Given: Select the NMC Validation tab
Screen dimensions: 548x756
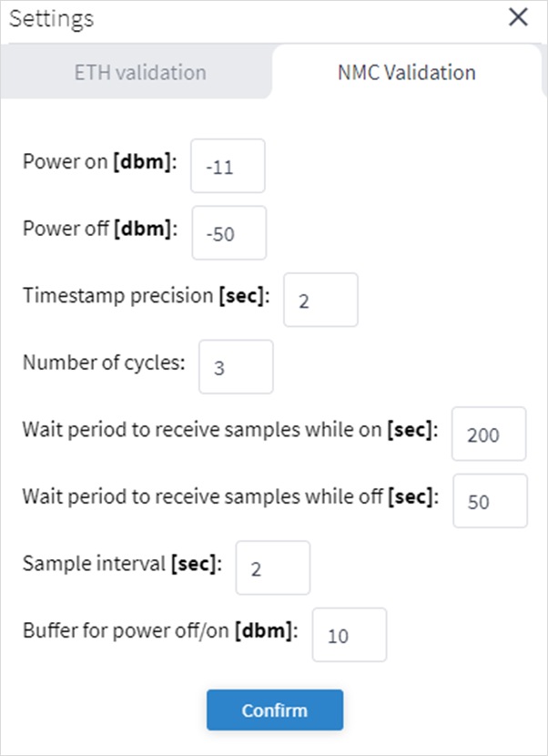Looking at the screenshot, I should click(x=404, y=72).
